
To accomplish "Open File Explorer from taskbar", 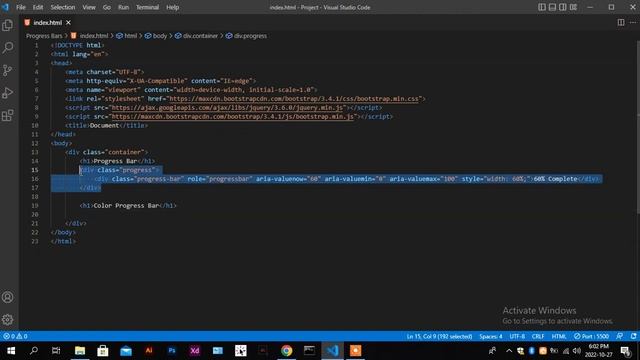I will click(x=80, y=351).
